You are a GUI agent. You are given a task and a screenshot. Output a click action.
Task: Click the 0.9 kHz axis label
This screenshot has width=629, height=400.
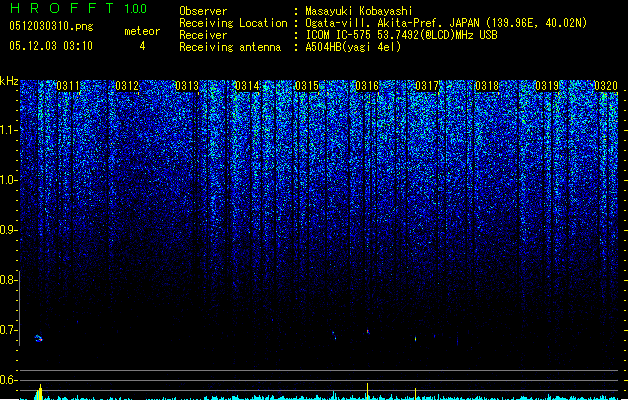click(x=9, y=230)
